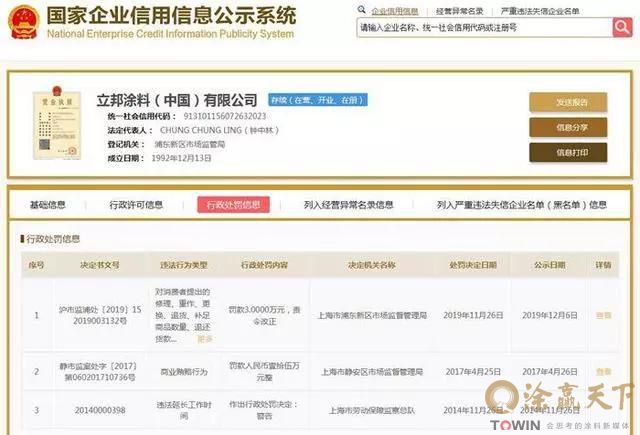The height and width of the screenshot is (435, 640).
Task: Switch to the 列入经营异常名录信息 tab
Action: pyautogui.click(x=348, y=205)
